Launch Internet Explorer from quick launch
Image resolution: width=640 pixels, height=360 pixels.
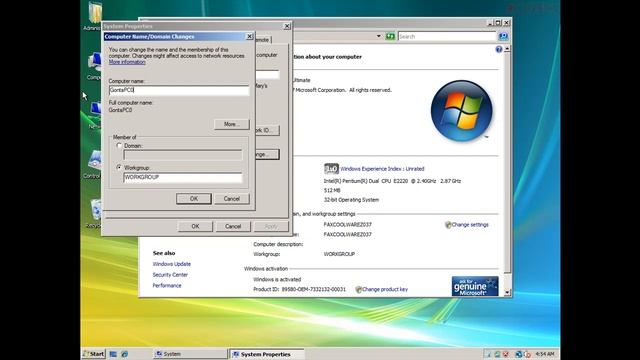[124, 354]
